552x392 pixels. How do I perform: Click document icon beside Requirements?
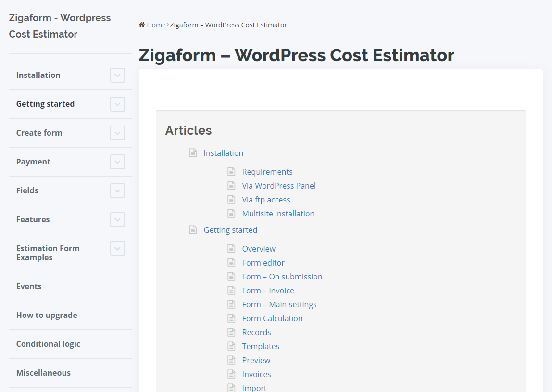(231, 172)
